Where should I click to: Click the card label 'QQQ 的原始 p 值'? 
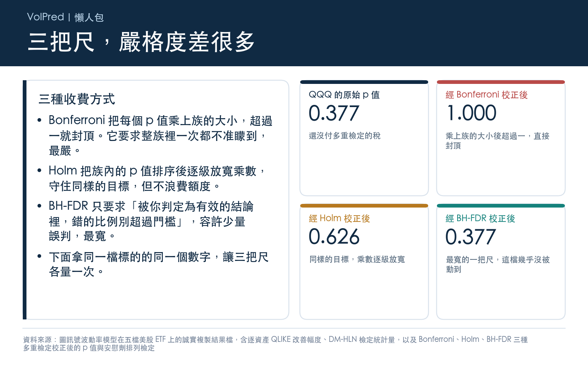tap(344, 95)
